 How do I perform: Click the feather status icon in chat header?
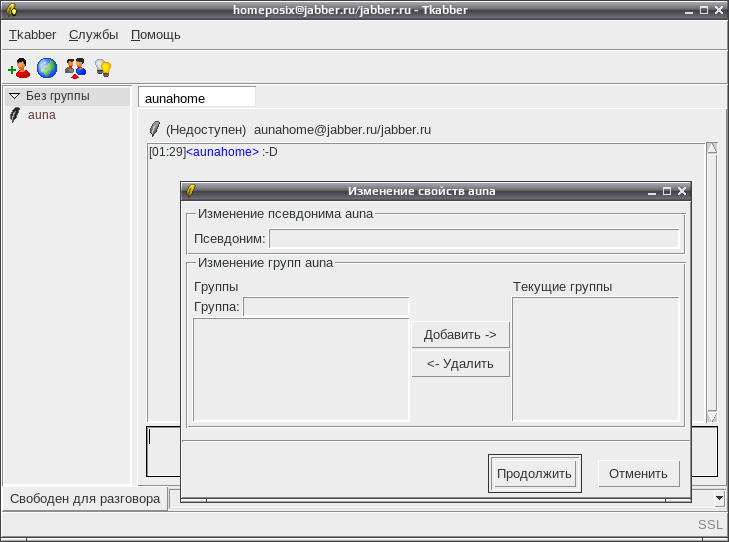(x=154, y=129)
